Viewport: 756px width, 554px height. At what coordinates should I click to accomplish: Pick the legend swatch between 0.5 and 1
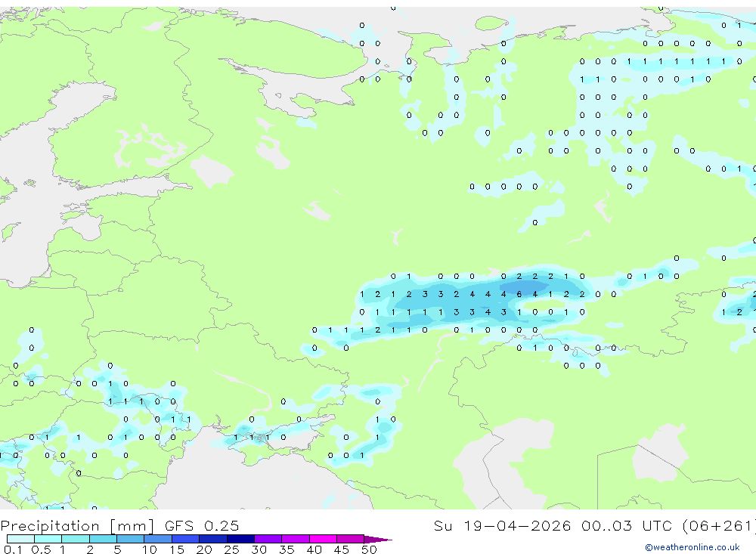point(48,539)
